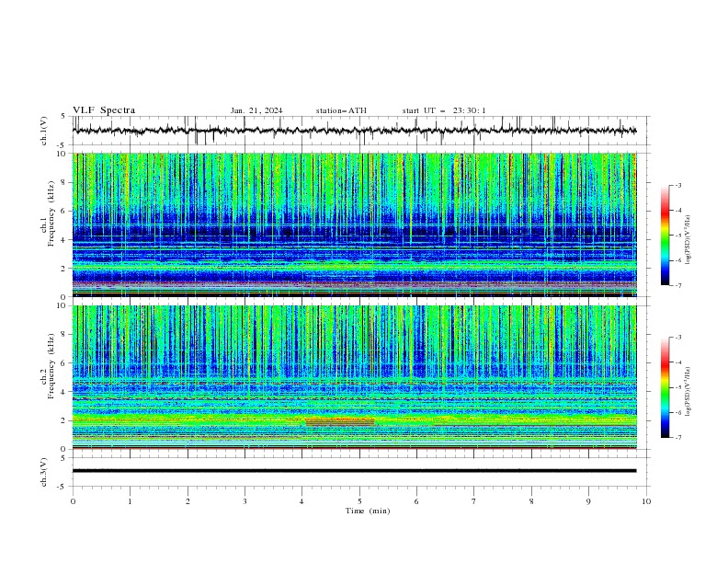Image resolution: width=728 pixels, height=563 pixels.
Task: Click the "VLF Spectra" plot title
Action: [x=104, y=110]
